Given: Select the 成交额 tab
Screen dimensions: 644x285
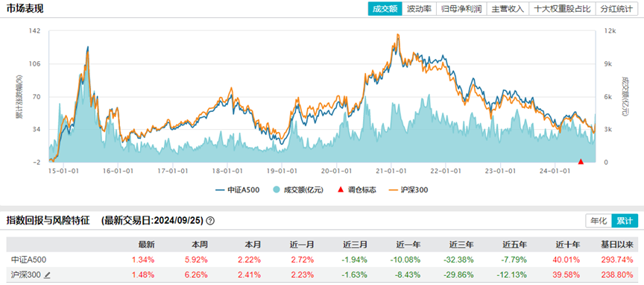Looking at the screenshot, I should coord(385,9).
